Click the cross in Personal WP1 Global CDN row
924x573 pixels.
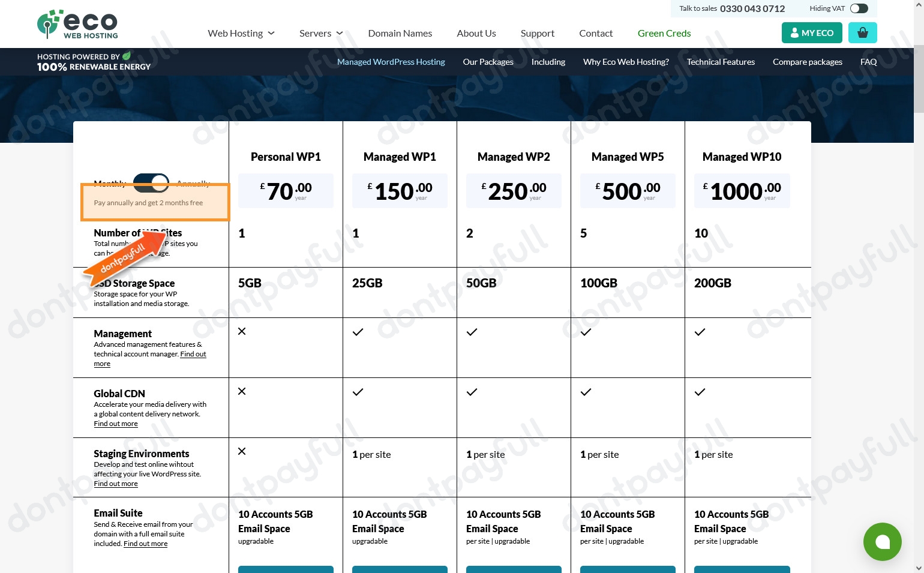pos(242,391)
